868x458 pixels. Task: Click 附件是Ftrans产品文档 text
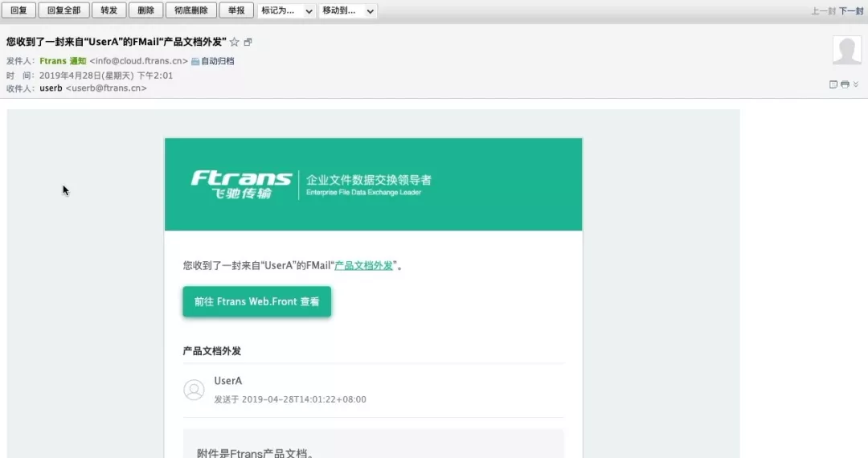256,453
